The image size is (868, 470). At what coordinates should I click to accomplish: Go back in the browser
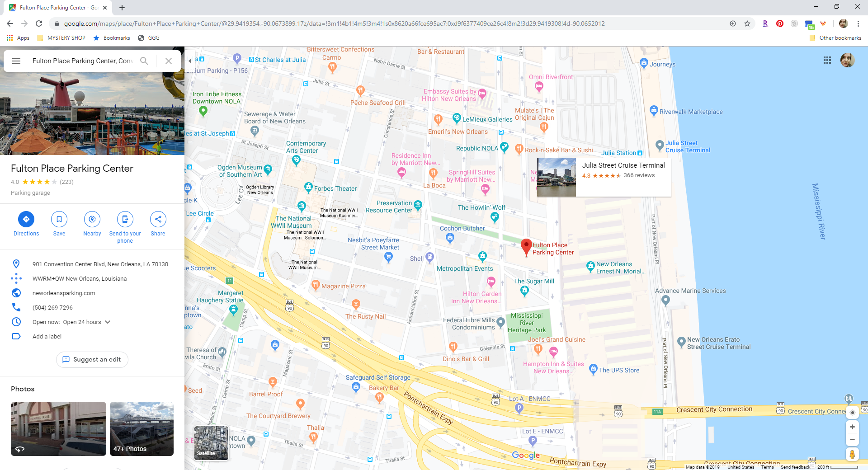coord(10,23)
